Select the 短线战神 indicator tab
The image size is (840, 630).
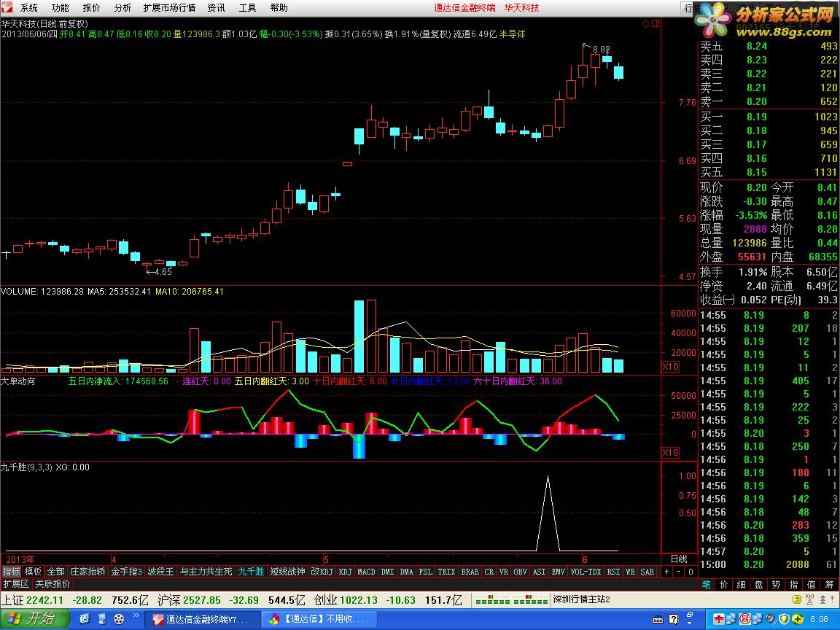click(288, 572)
